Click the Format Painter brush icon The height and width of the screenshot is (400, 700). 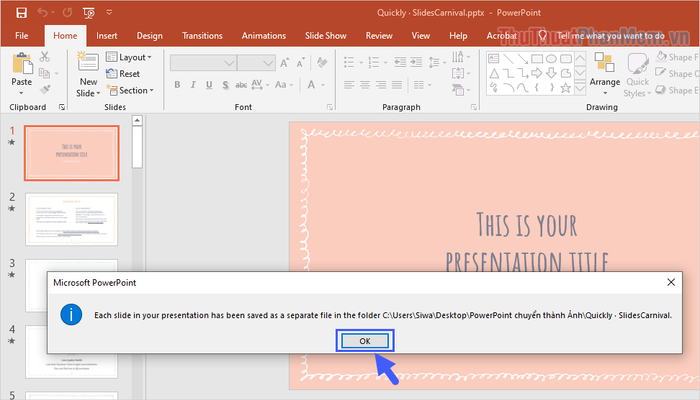45,90
